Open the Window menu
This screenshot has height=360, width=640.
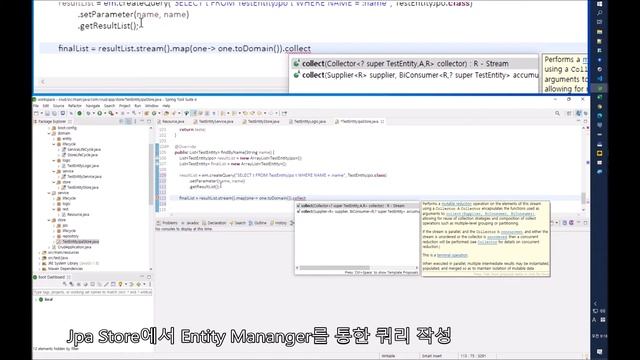[x=151, y=106]
